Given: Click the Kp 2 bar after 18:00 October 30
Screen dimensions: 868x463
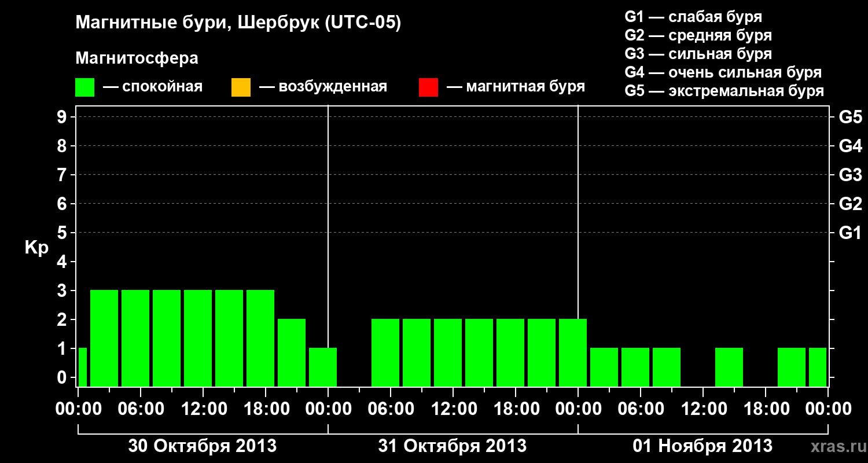Looking at the screenshot, I should pos(292,352).
